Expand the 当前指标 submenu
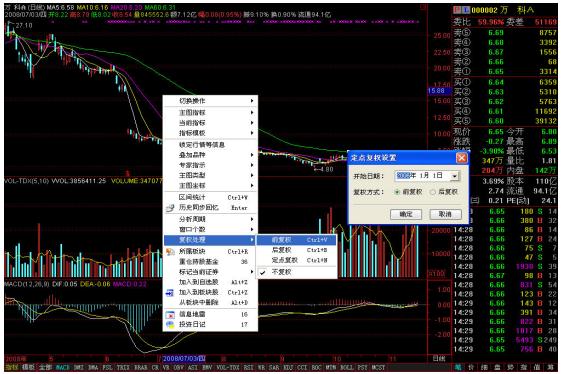562x374 pixels. 210,123
